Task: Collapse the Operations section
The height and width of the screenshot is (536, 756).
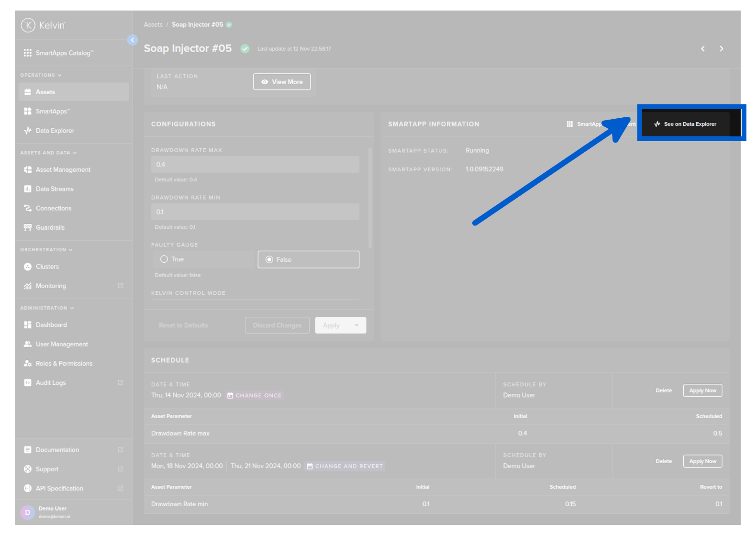Action: coord(59,75)
